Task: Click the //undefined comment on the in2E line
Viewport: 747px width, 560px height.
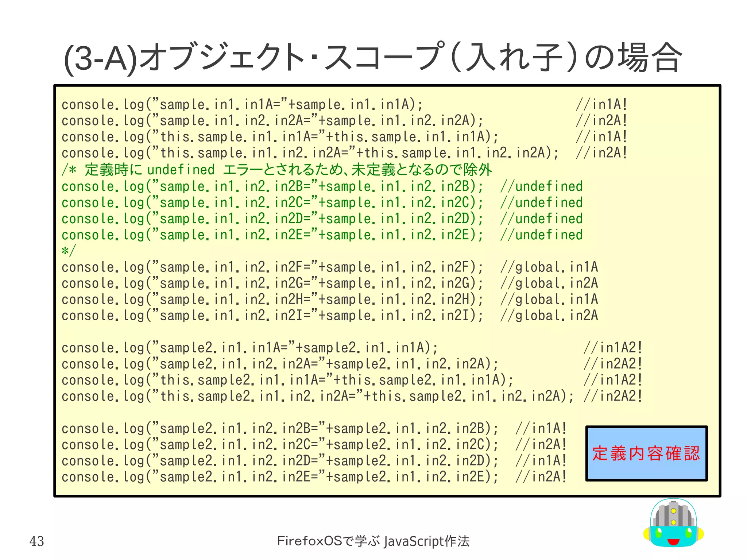Action: coord(542,235)
